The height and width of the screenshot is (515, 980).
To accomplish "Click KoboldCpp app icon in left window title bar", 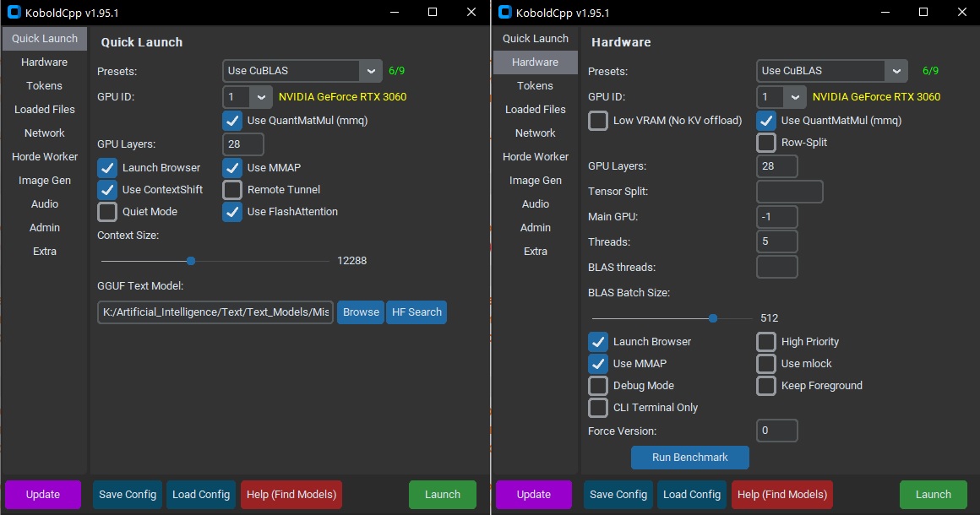I will [x=14, y=13].
